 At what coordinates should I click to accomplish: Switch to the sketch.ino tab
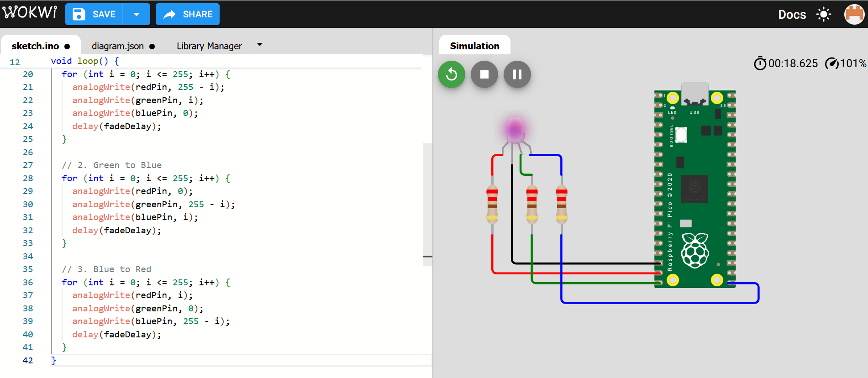pos(41,46)
